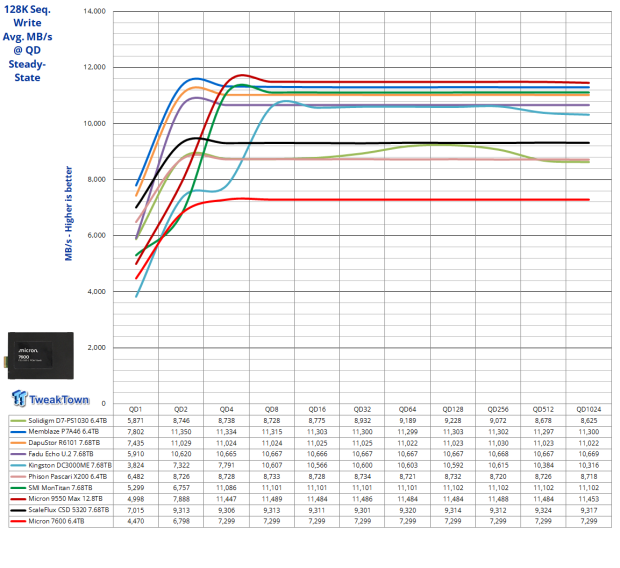Click Solidigm's QD512 value 8,678
The width and height of the screenshot is (620, 568).
click(543, 421)
